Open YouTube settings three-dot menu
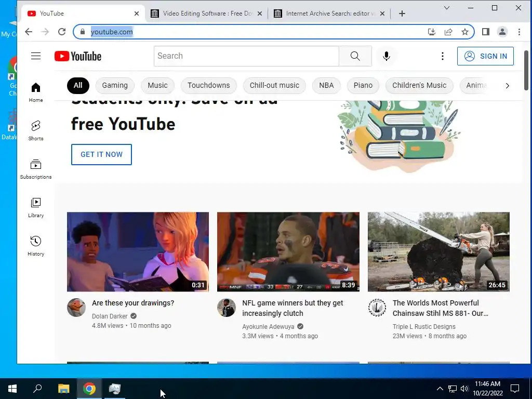 point(443,56)
